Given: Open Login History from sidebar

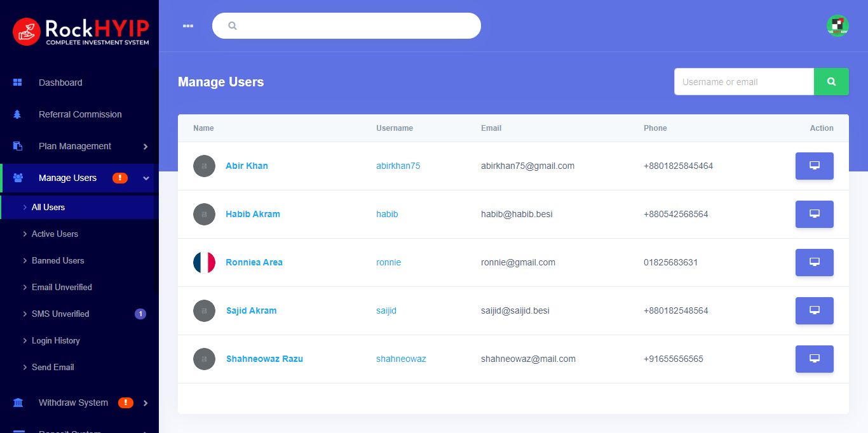Looking at the screenshot, I should point(56,340).
